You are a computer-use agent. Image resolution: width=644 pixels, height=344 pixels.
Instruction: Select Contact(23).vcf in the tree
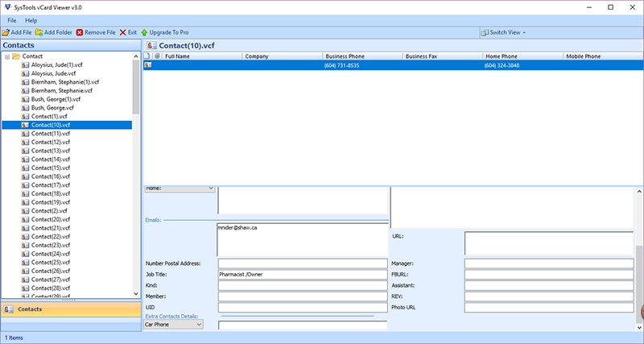tap(51, 245)
